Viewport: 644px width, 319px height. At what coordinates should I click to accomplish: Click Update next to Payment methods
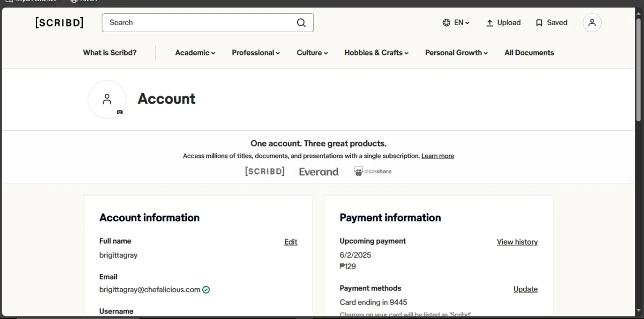(525, 289)
